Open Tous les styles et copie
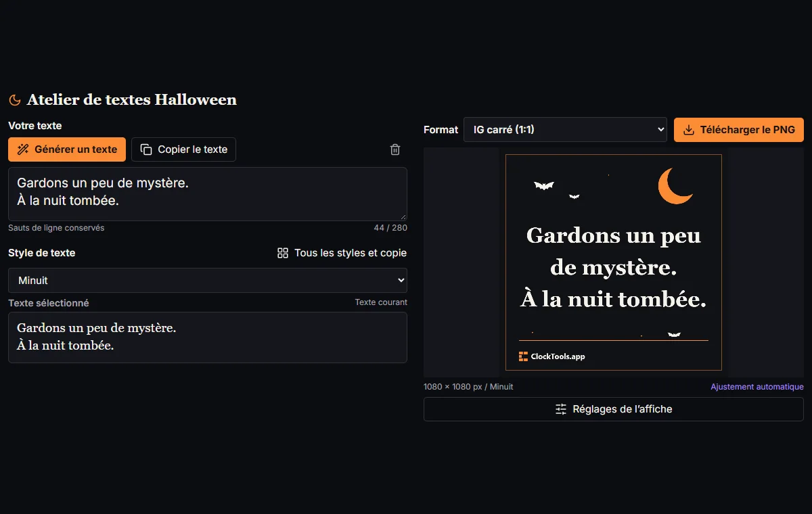The width and height of the screenshot is (812, 514). click(342, 253)
